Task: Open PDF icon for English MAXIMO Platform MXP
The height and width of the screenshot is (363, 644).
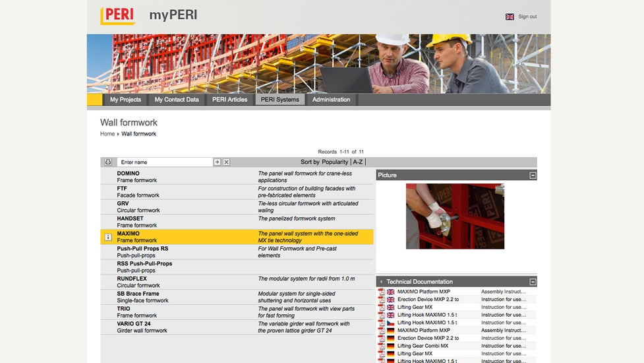Action: click(x=382, y=292)
